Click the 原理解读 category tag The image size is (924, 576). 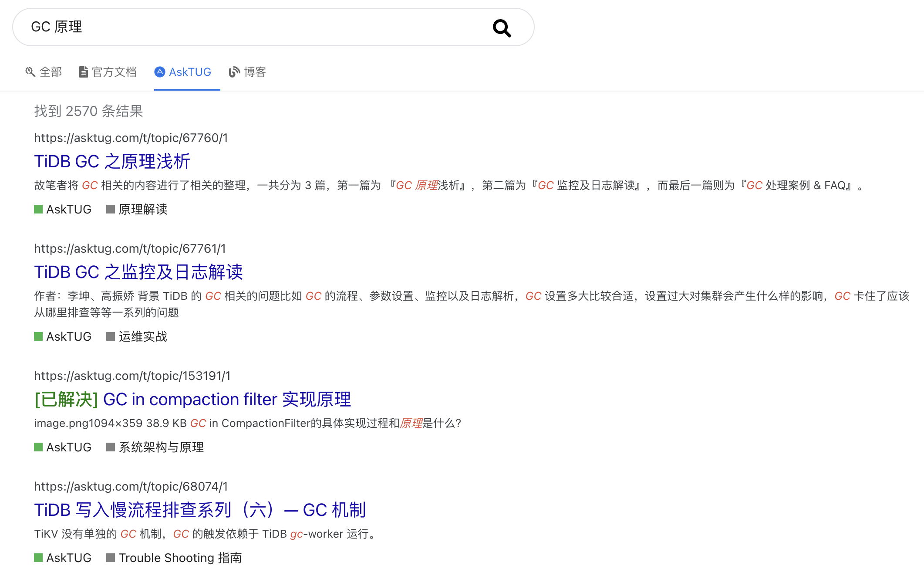[142, 210]
